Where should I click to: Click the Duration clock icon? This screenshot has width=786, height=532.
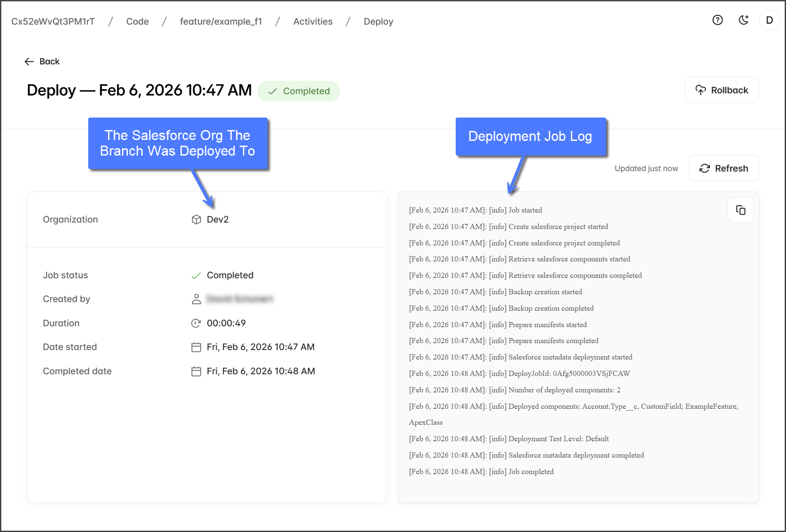196,323
